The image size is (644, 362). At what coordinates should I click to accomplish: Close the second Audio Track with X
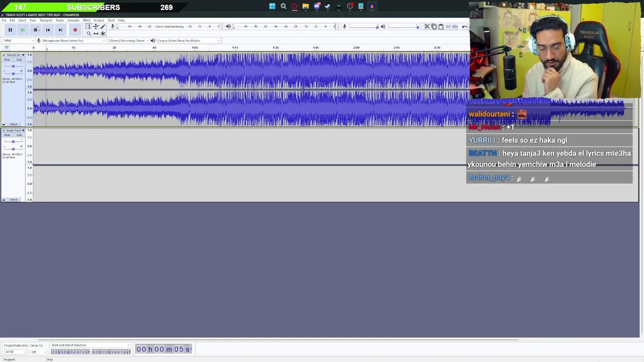[x=3, y=131]
